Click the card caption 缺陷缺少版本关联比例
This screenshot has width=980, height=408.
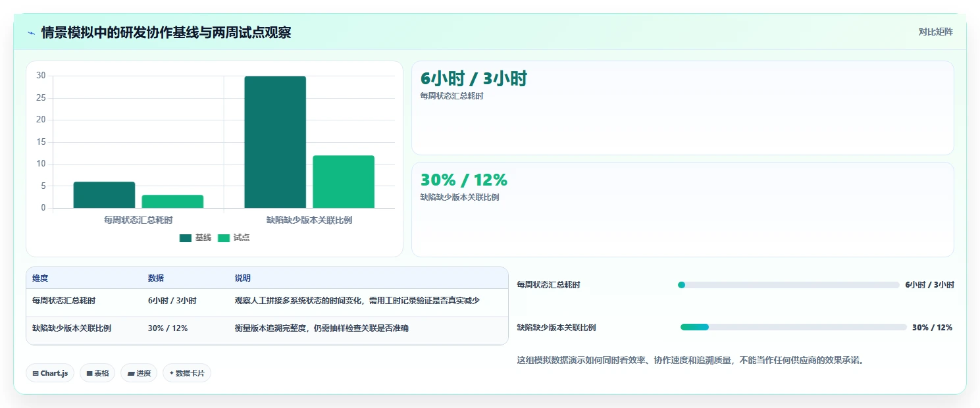(x=460, y=197)
